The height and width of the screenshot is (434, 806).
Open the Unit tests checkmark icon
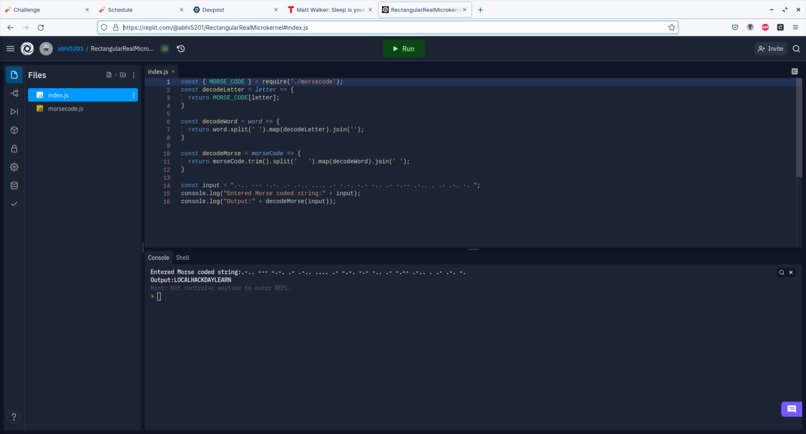point(14,204)
